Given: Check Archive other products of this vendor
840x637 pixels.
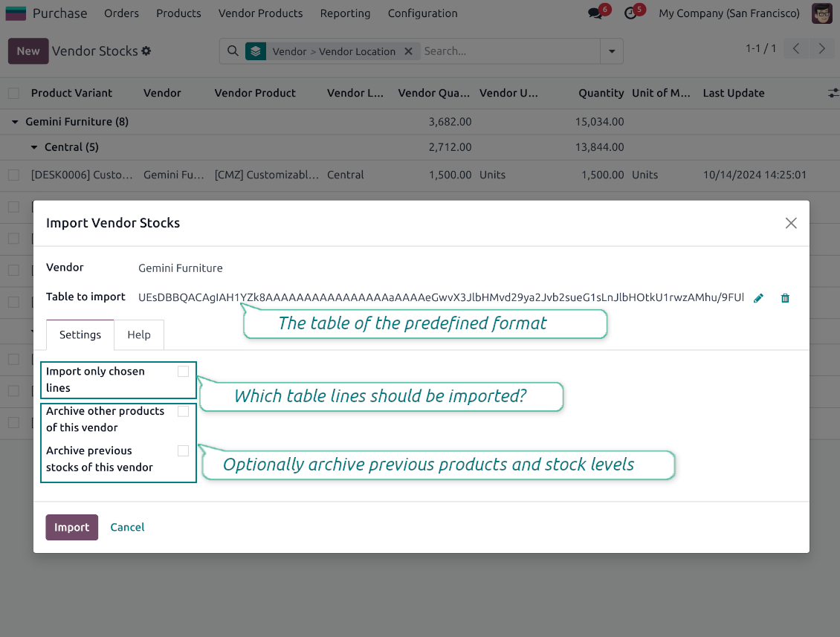Looking at the screenshot, I should (183, 410).
